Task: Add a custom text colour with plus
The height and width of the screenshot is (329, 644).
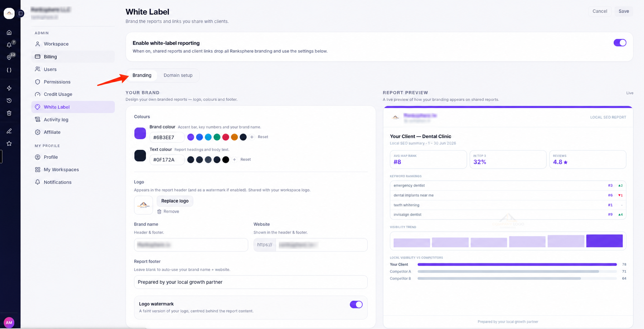Action: click(234, 160)
